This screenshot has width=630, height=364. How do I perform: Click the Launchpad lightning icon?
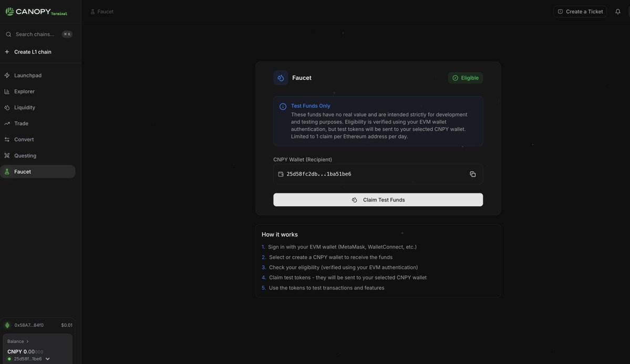[7, 76]
